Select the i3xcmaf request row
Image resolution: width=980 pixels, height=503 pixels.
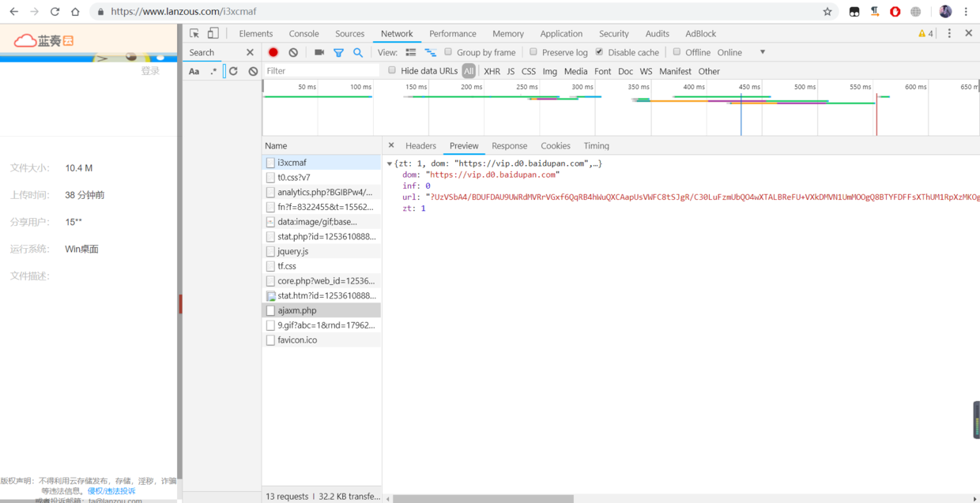(322, 163)
